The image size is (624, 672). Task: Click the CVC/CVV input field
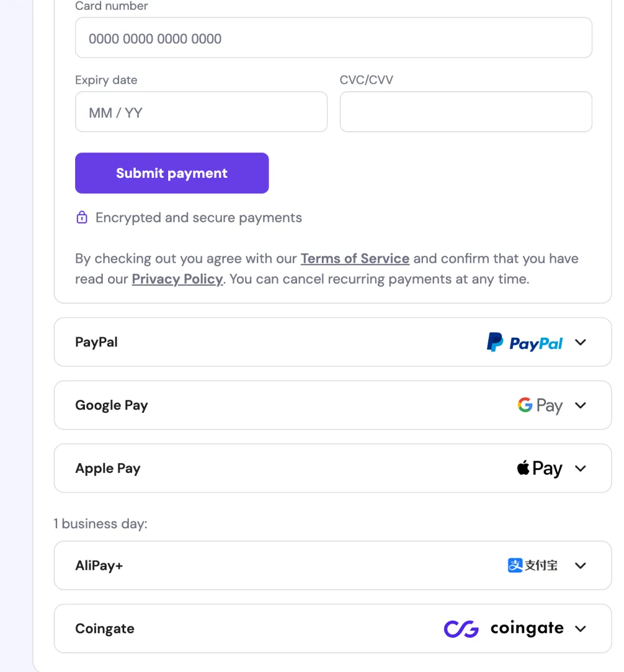pyautogui.click(x=466, y=112)
